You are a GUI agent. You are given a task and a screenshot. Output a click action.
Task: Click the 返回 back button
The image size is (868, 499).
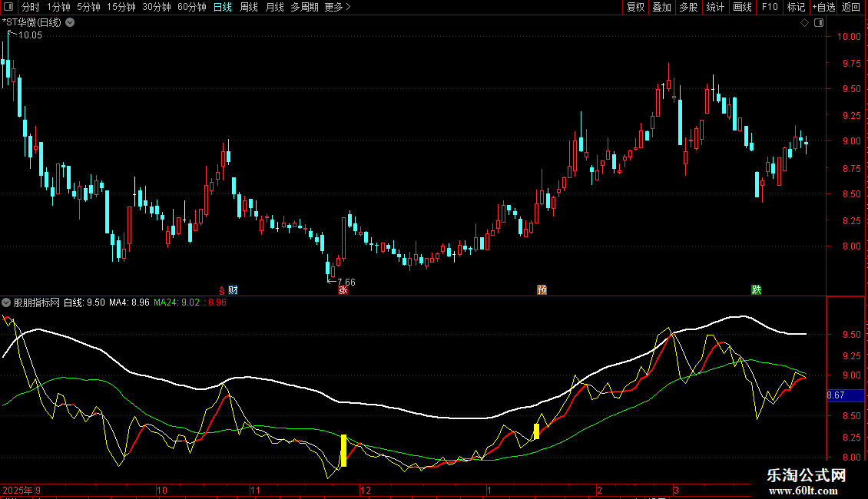851,7
